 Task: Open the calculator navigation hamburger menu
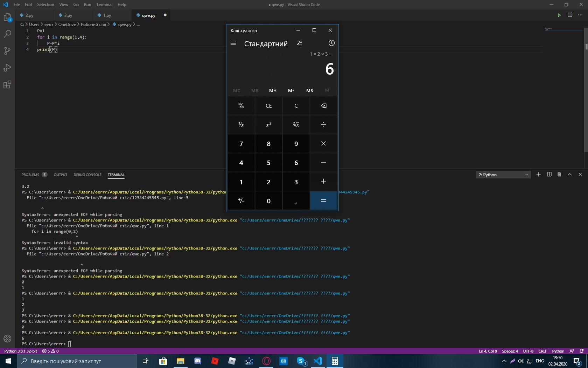click(233, 43)
